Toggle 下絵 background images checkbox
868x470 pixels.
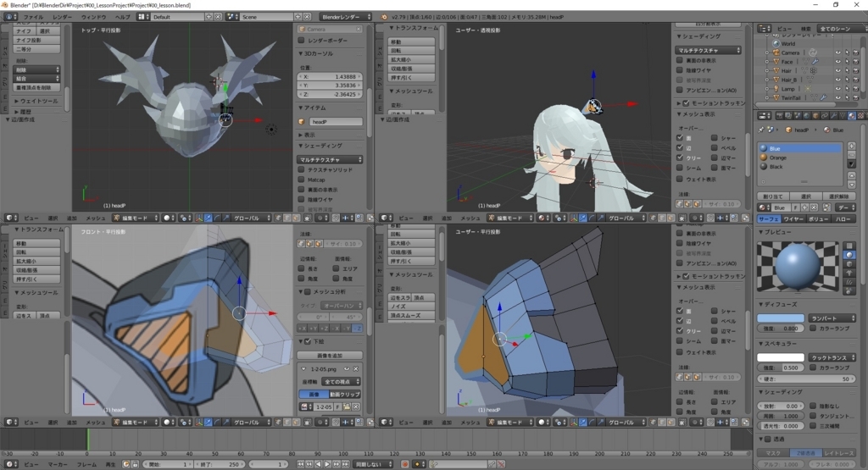pos(308,342)
